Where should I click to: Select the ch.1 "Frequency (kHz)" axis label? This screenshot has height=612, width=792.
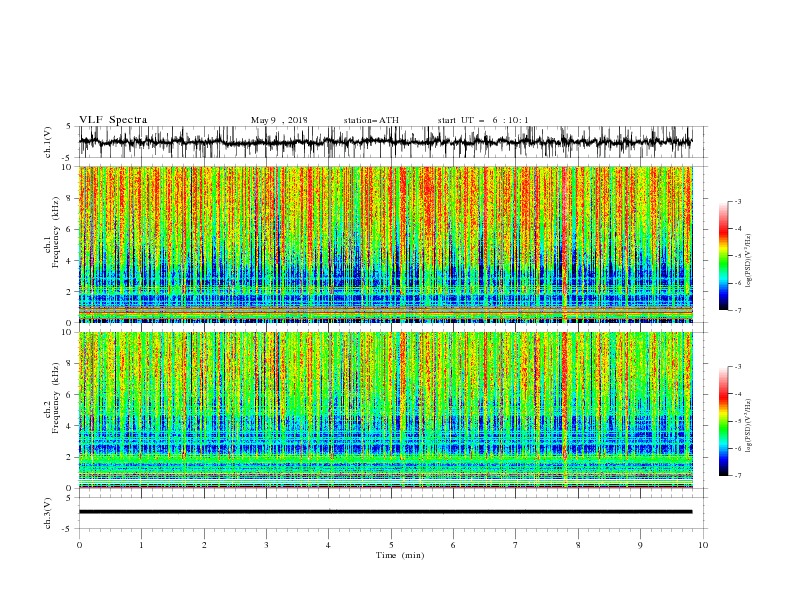pos(55,233)
